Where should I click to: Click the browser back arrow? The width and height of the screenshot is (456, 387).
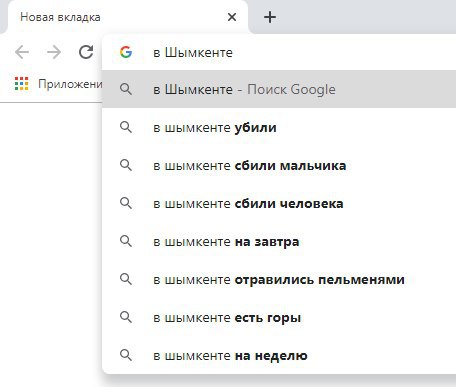click(22, 52)
